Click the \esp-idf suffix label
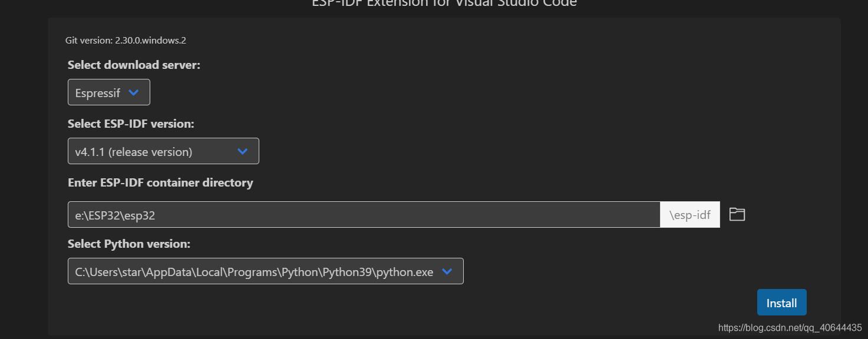 tap(689, 214)
